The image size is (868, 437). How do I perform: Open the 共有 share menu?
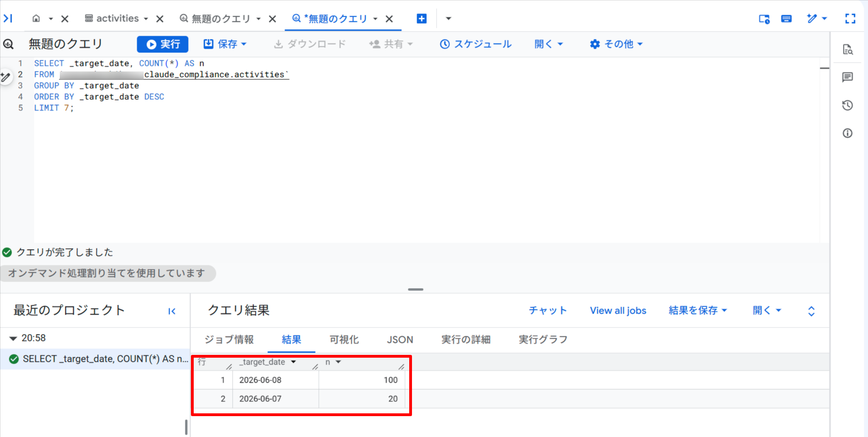[391, 44]
